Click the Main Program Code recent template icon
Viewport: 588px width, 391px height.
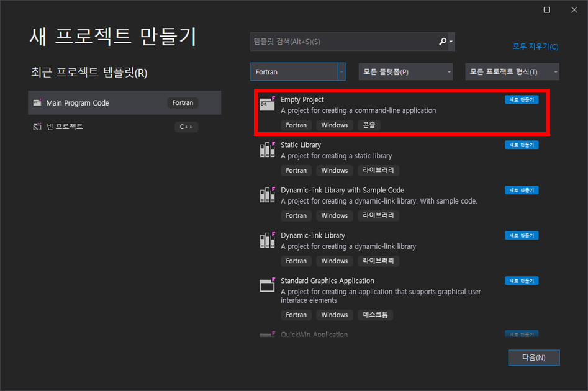37,102
